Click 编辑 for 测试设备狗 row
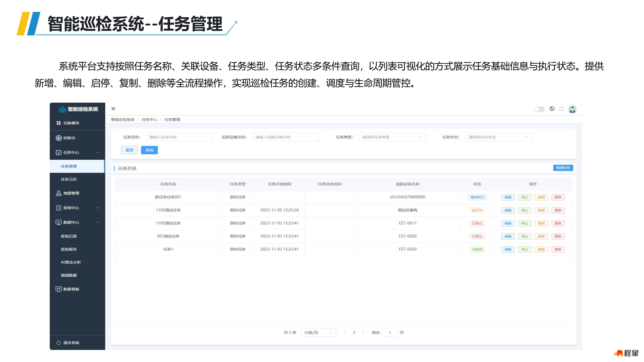 [x=508, y=210]
